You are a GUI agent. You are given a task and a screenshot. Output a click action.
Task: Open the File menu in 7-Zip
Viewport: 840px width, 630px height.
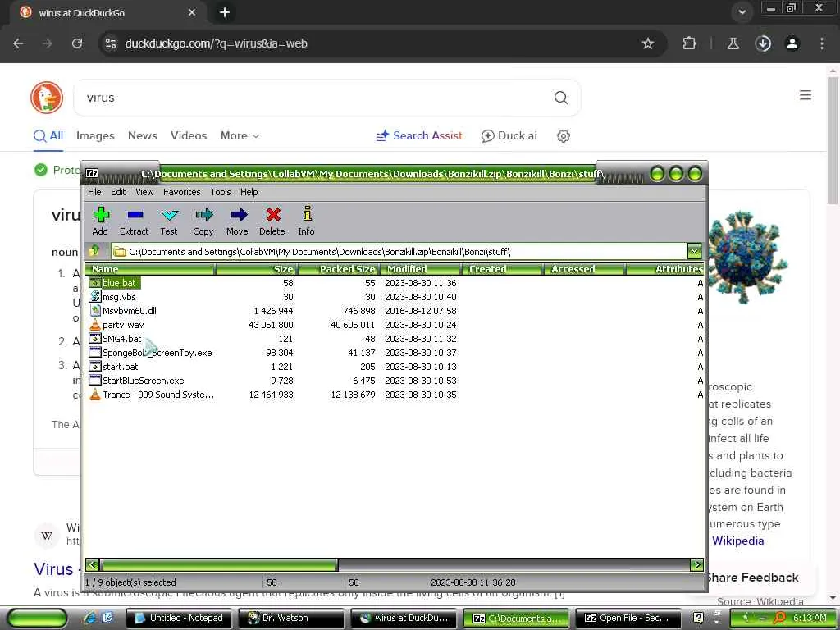tap(94, 192)
